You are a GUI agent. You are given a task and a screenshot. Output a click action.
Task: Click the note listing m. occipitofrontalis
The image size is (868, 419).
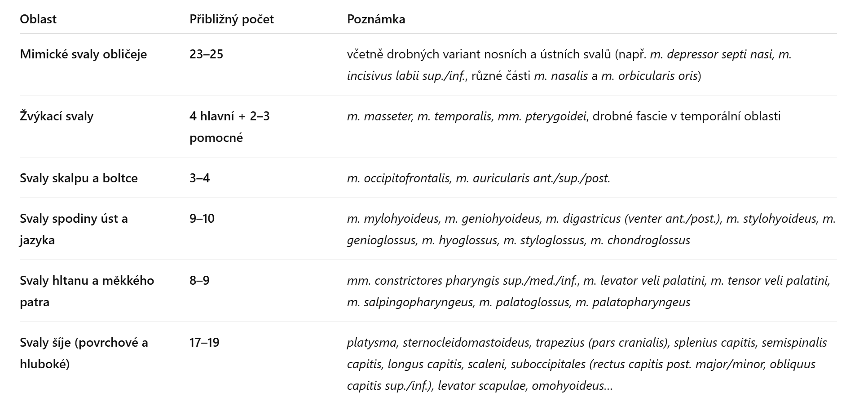click(x=478, y=178)
